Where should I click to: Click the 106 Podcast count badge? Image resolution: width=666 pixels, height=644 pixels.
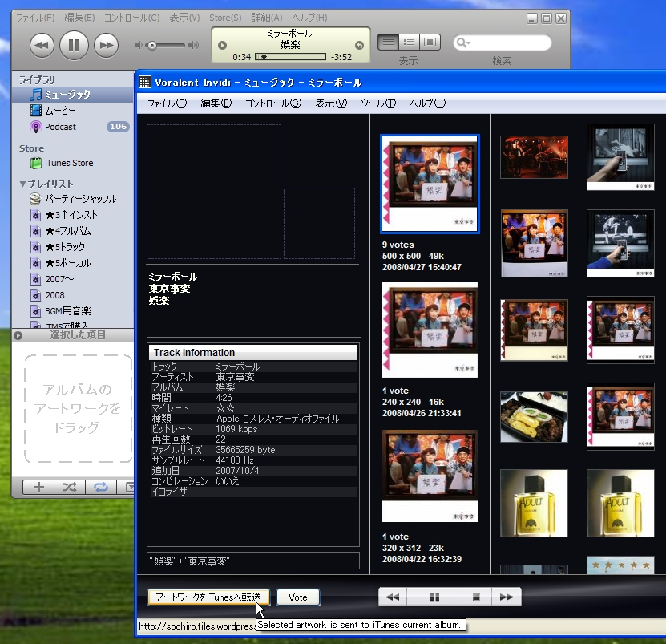(x=118, y=126)
